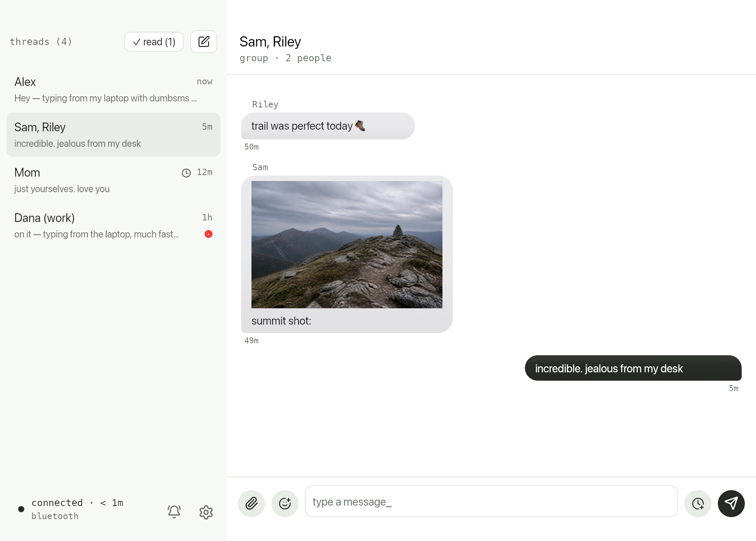756x541 pixels.
Task: Click the Sam, Riley conversation title
Action: click(x=270, y=42)
